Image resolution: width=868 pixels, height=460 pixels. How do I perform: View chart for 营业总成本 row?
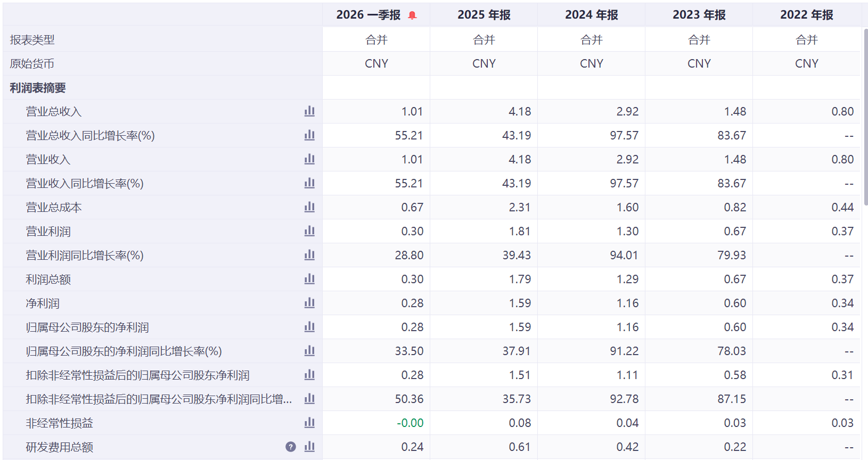click(x=309, y=207)
